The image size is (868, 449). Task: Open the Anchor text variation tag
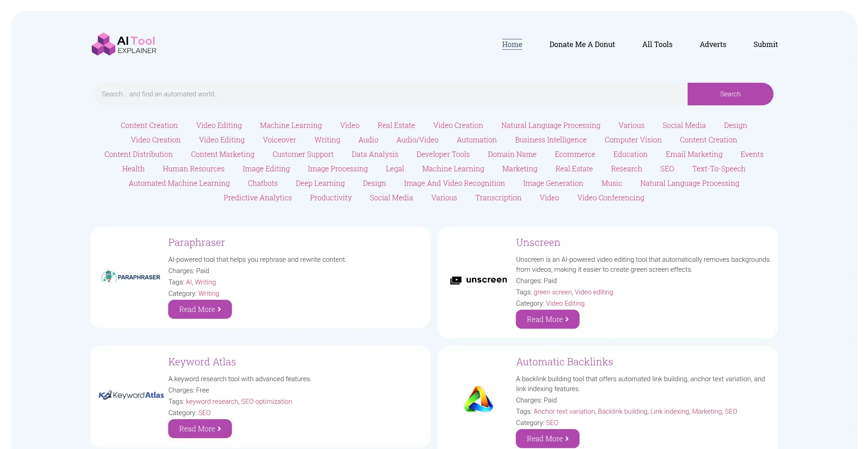coord(564,411)
